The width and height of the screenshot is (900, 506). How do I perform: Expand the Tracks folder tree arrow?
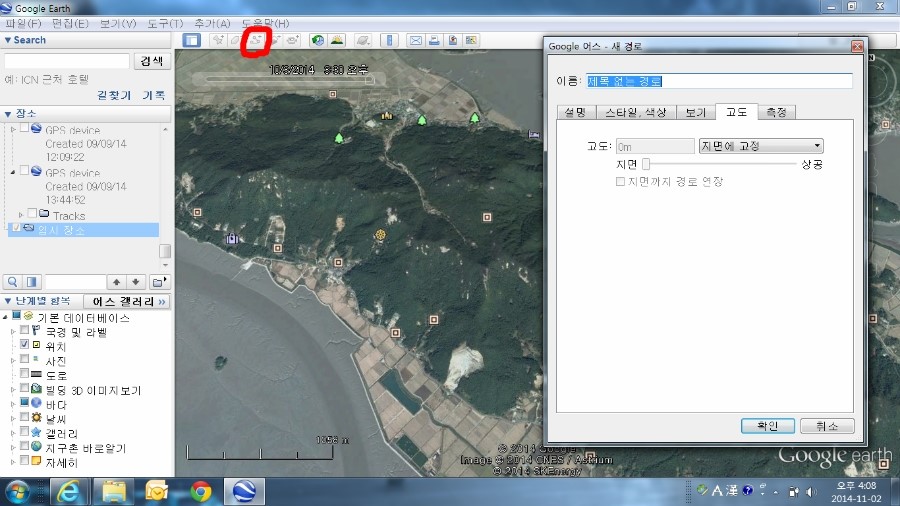click(21, 215)
